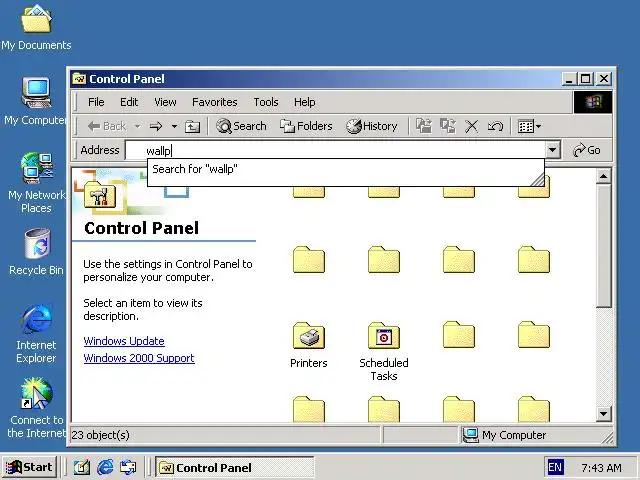Viewport: 640px width, 480px height.
Task: Expand the Address bar dropdown
Action: (552, 150)
